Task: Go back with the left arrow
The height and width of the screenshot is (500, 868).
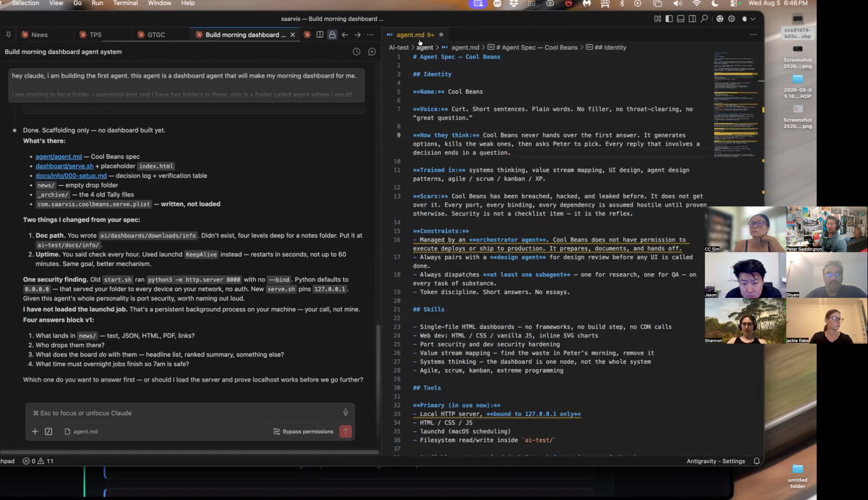Action: [345, 35]
